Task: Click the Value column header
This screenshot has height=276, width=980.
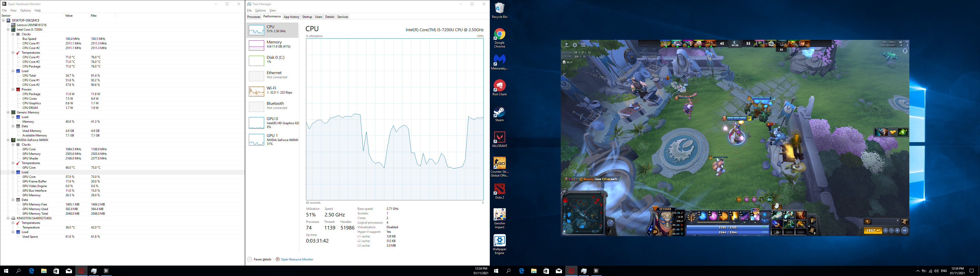Action: [x=77, y=16]
